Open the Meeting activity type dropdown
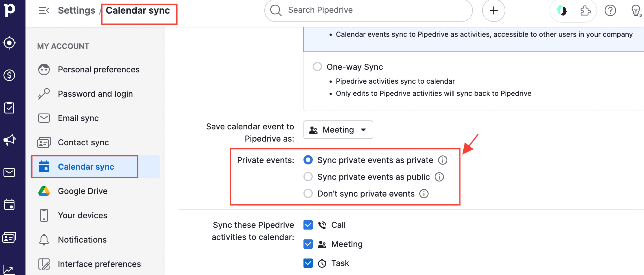 coord(338,130)
